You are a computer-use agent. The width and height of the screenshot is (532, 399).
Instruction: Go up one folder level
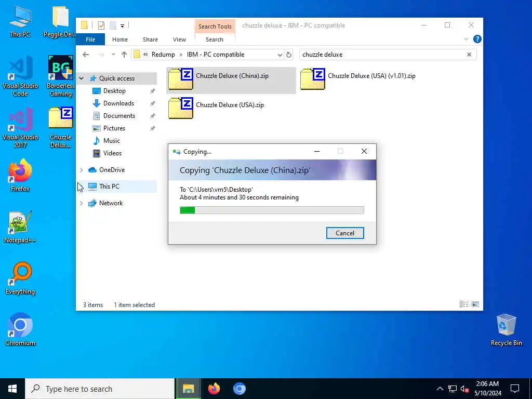(124, 55)
